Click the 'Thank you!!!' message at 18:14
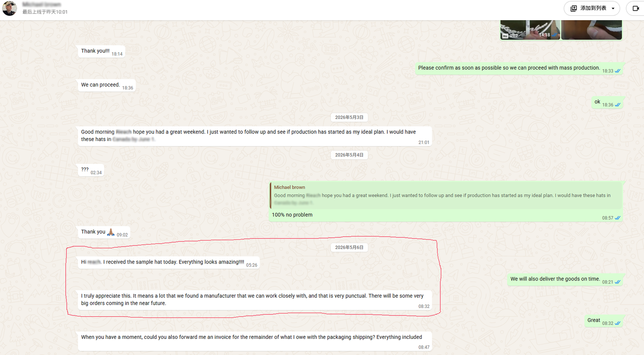This screenshot has width=644, height=355. click(x=101, y=51)
